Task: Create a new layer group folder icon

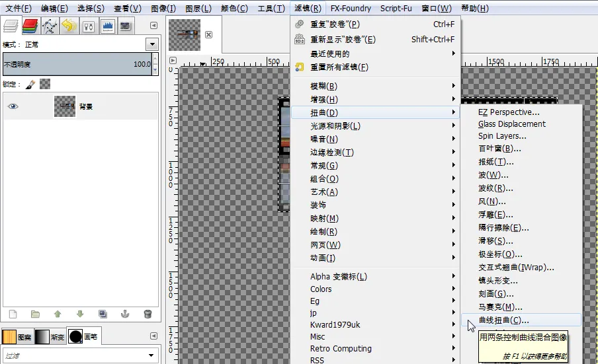Action: click(35, 314)
